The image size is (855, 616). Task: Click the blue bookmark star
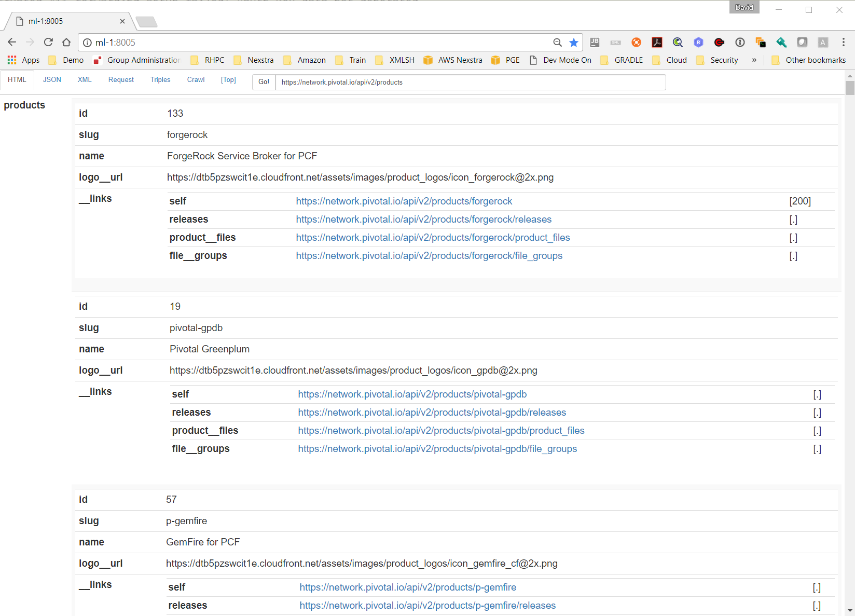574,43
